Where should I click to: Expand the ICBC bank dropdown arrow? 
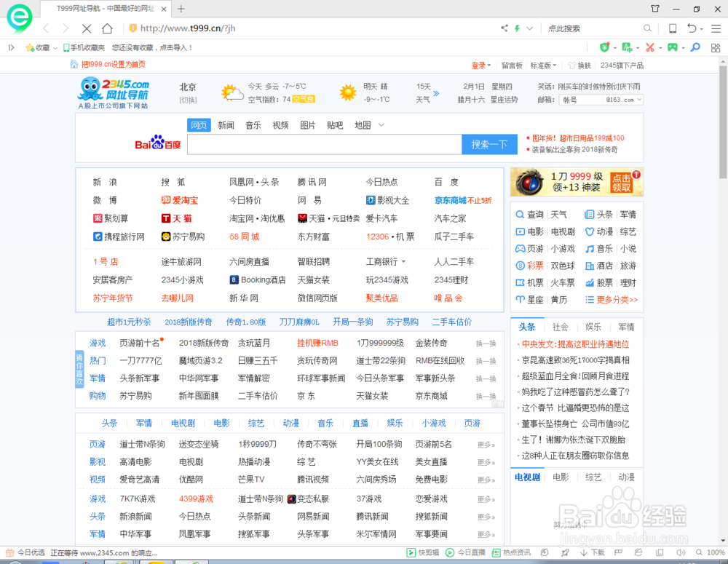click(x=403, y=262)
